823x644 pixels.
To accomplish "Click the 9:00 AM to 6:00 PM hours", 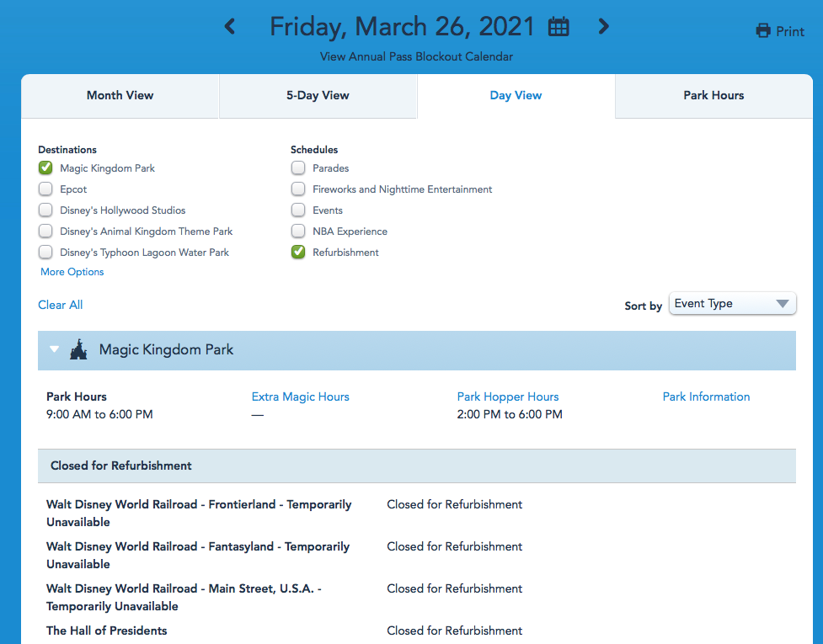I will coord(99,414).
